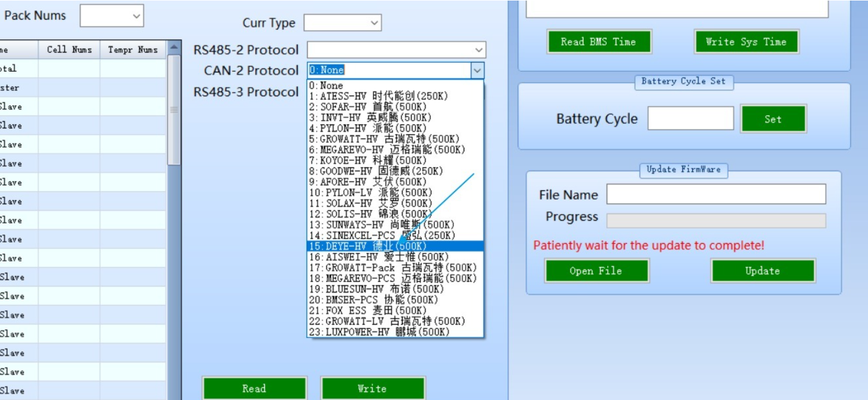Select 15: DEYE-HV highlighted protocol
Viewport: 868px width, 400px height.
[x=395, y=246]
